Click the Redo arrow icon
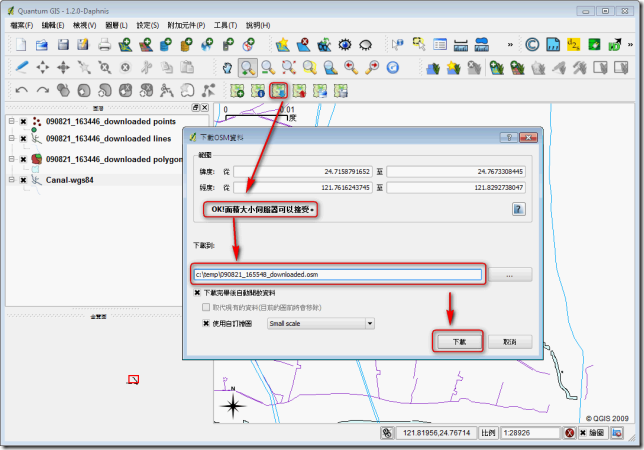Screen dimensions: 644x450 (43, 90)
